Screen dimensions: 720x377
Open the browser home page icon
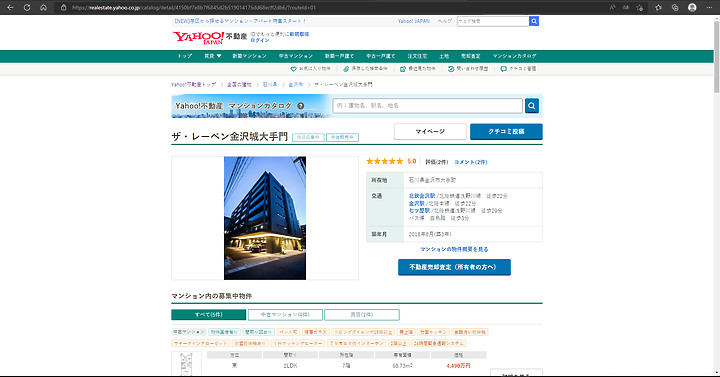point(43,7)
